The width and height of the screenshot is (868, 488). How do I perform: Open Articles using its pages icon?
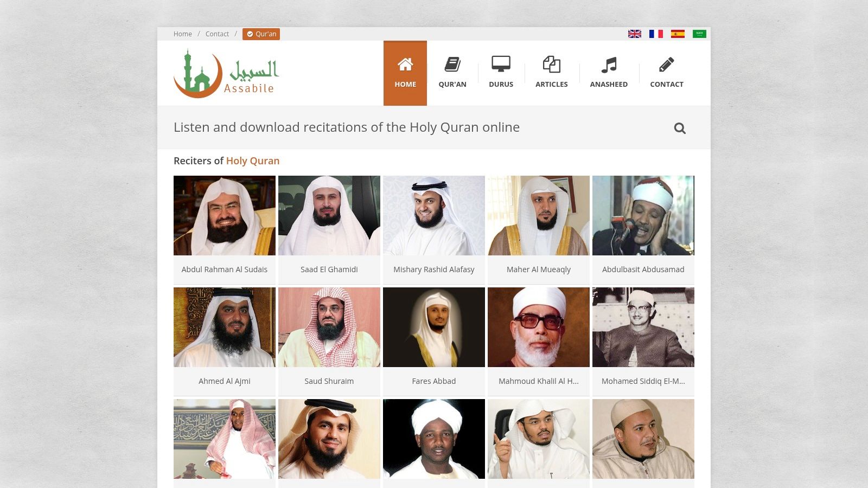click(551, 63)
